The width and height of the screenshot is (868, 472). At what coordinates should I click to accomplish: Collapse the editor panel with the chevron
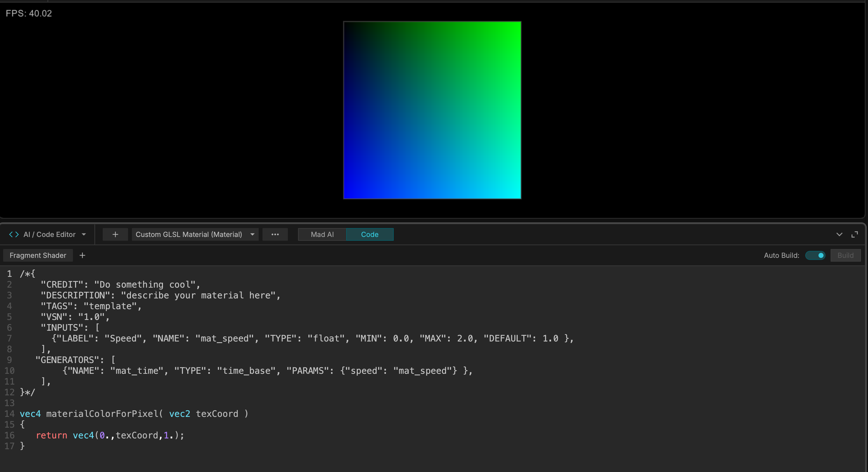point(839,234)
